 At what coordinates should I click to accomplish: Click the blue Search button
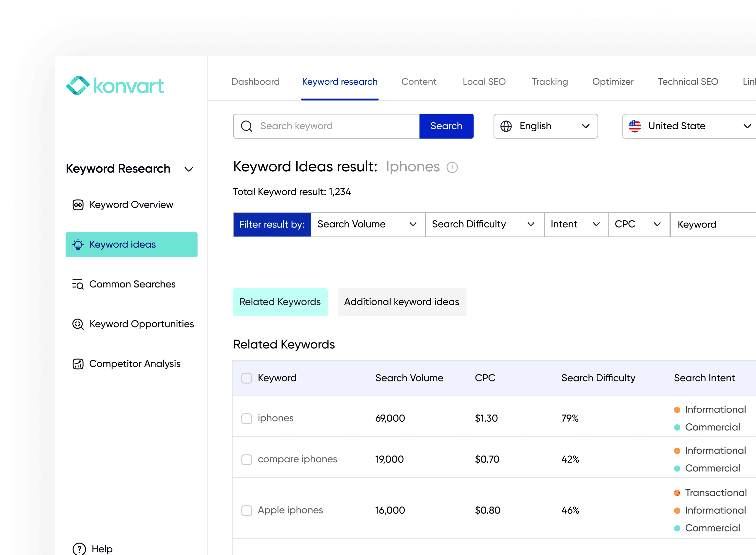tap(446, 126)
